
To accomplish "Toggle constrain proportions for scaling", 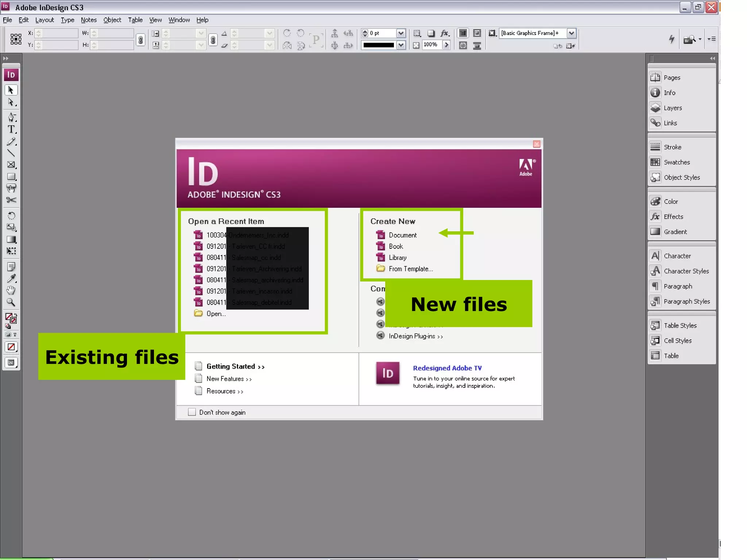I will pyautogui.click(x=213, y=39).
